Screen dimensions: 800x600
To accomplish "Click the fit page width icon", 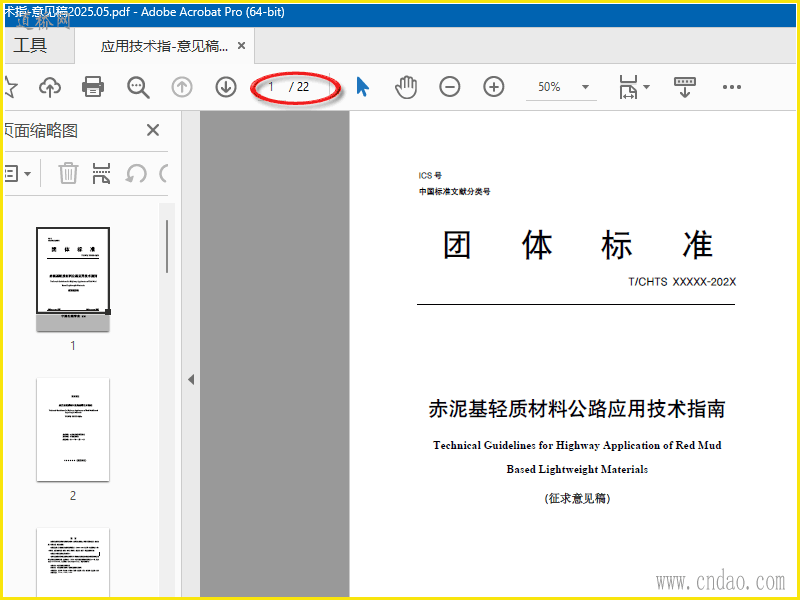I will click(x=628, y=87).
